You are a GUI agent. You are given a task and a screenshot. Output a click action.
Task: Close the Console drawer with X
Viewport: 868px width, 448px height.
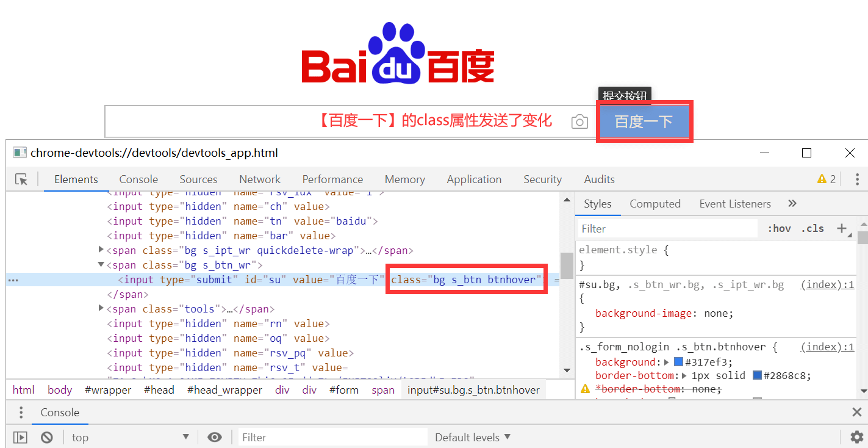point(856,413)
